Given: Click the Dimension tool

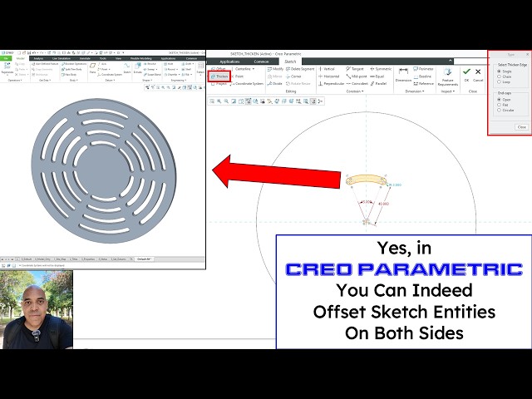Looking at the screenshot, I should pos(403,75).
